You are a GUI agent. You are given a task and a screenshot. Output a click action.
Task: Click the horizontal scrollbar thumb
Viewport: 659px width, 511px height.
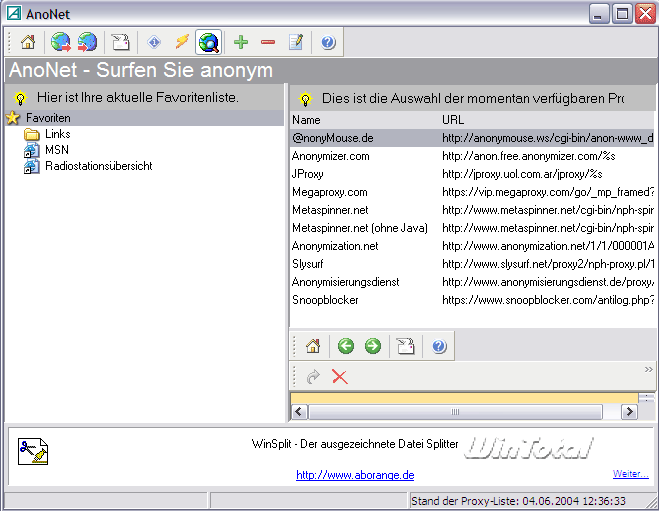[456, 412]
